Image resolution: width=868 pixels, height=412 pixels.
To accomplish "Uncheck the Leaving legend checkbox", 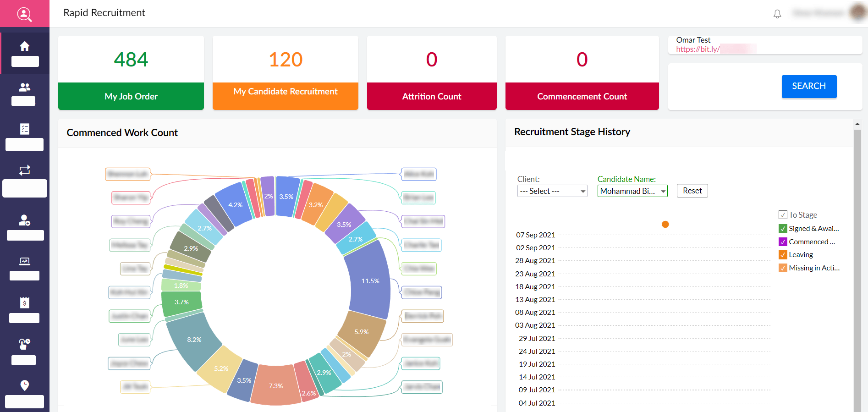I will (x=783, y=255).
